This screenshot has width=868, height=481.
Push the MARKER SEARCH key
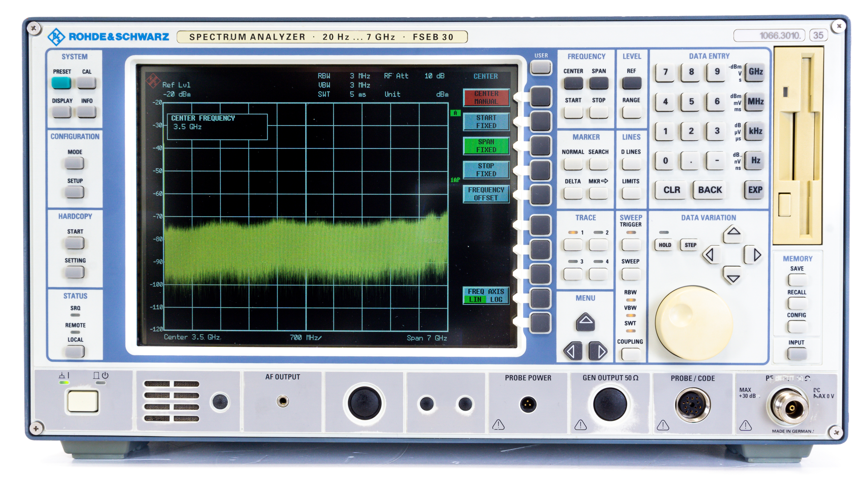coord(598,164)
